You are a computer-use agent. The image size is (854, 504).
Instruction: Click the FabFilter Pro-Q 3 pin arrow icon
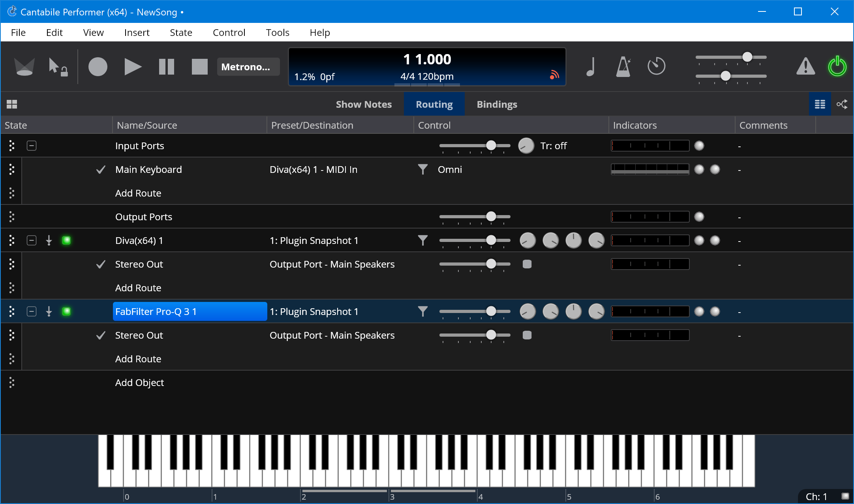[x=49, y=311]
